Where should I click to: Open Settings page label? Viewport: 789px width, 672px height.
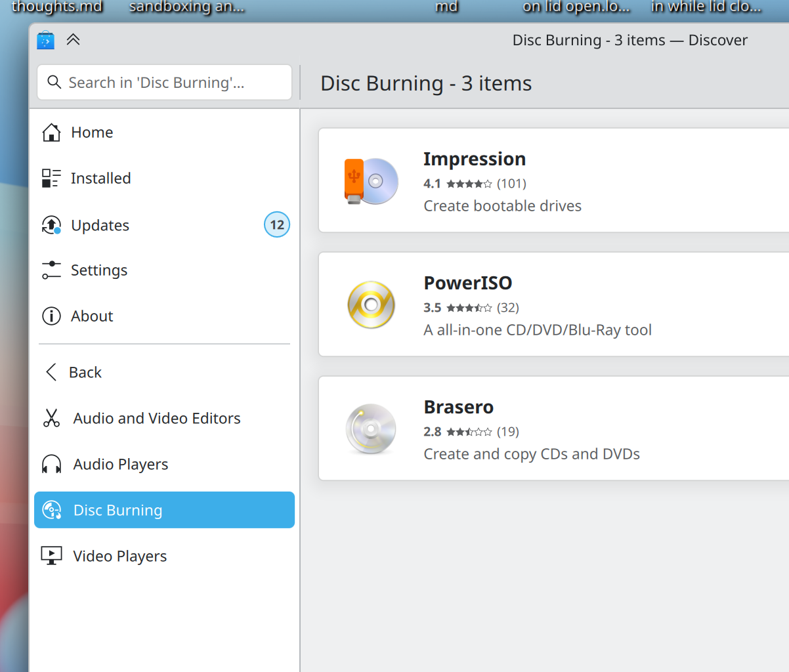(x=99, y=270)
